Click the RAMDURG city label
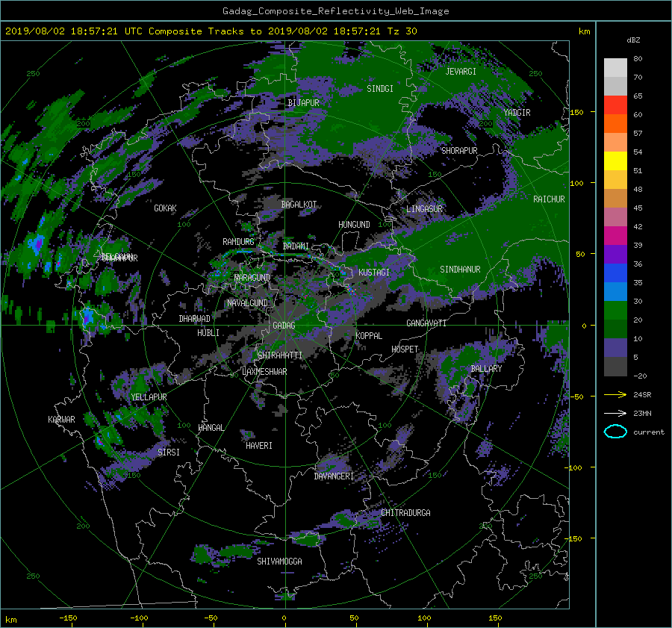This screenshot has width=672, height=628. [238, 242]
